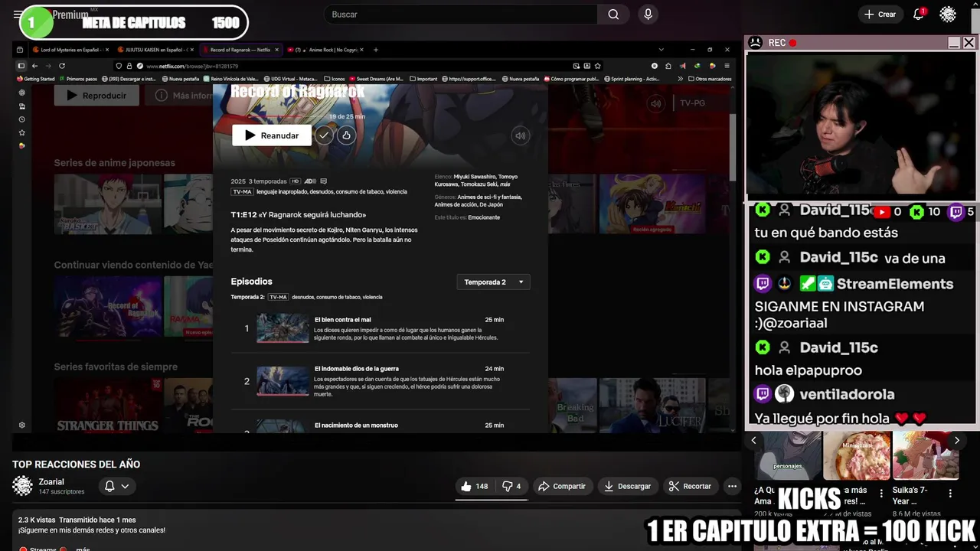
Task: Show next suggested videos with right chevron
Action: point(956,440)
